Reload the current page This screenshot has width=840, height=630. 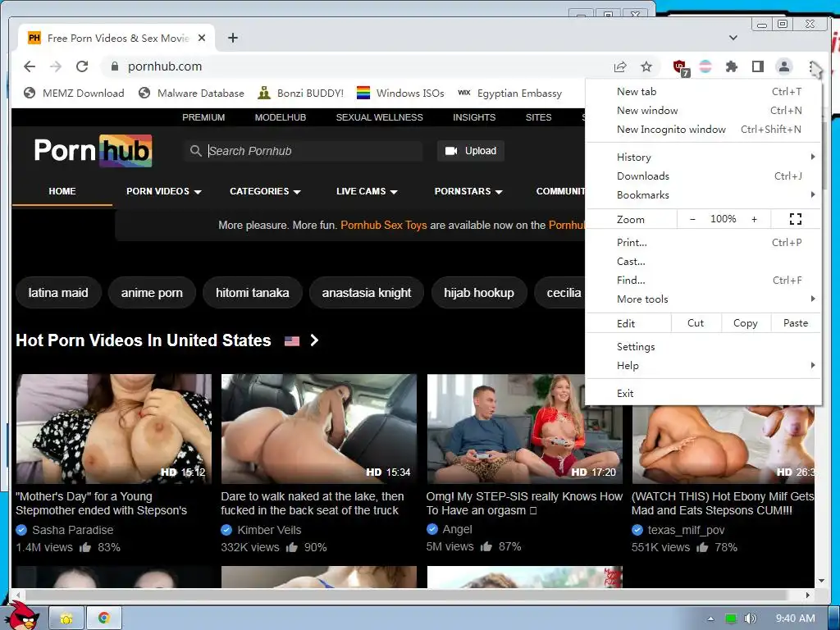coord(82,66)
